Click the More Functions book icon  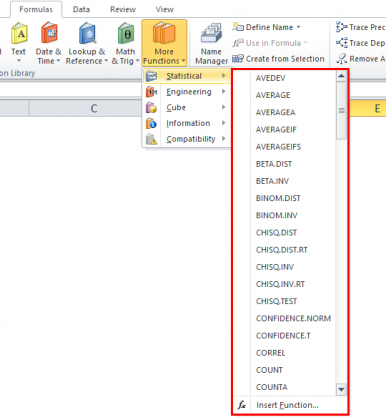pyautogui.click(x=164, y=33)
